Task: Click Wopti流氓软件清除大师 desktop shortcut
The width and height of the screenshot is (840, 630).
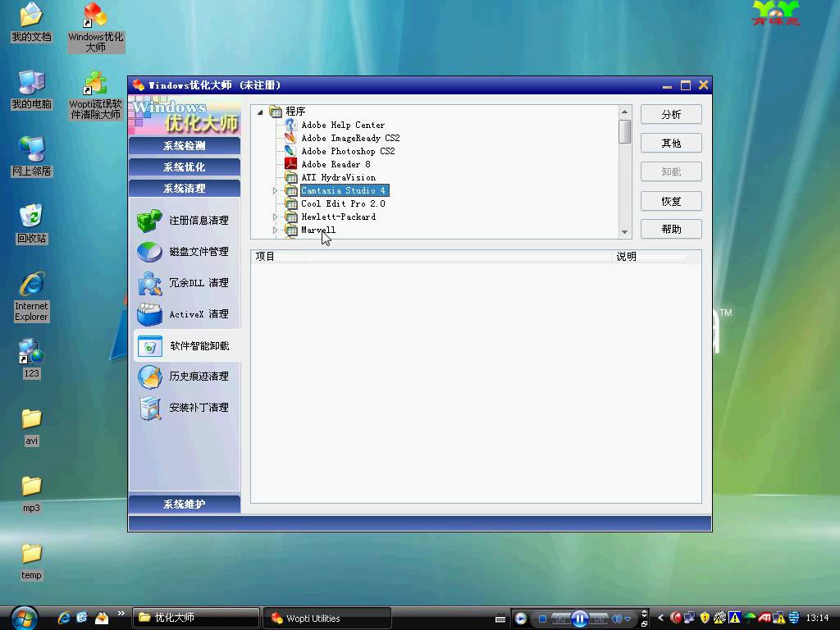Action: (96, 95)
